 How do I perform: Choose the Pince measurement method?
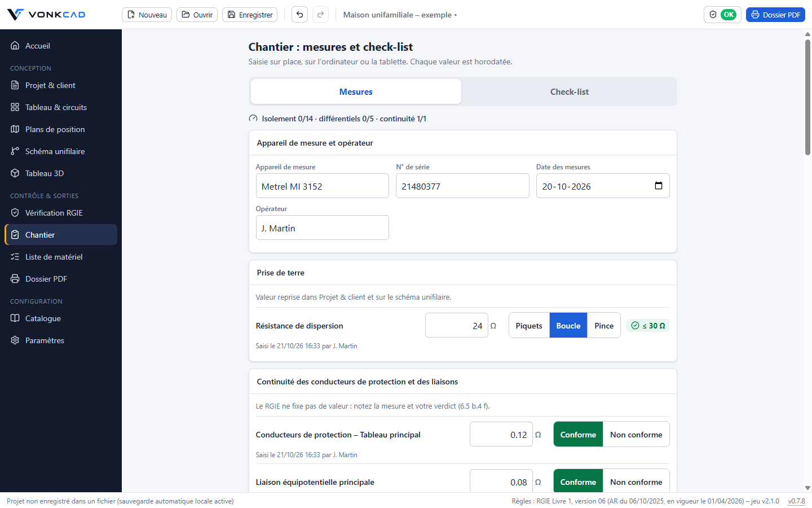pyautogui.click(x=604, y=326)
